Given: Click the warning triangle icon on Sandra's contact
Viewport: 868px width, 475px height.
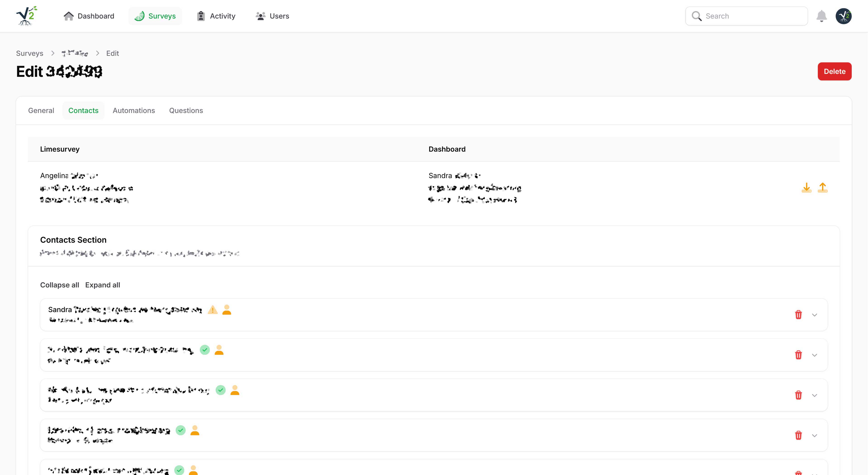Looking at the screenshot, I should 213,310.
